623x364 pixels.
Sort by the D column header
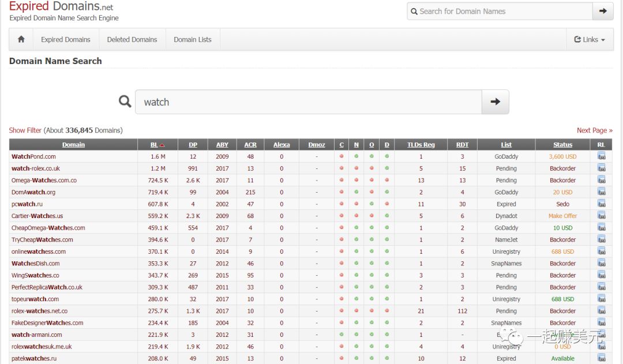tap(386, 145)
